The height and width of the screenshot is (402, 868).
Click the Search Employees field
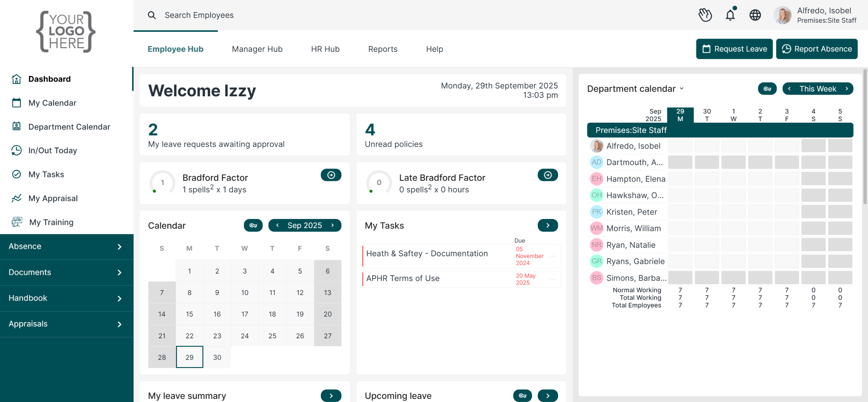(x=199, y=15)
